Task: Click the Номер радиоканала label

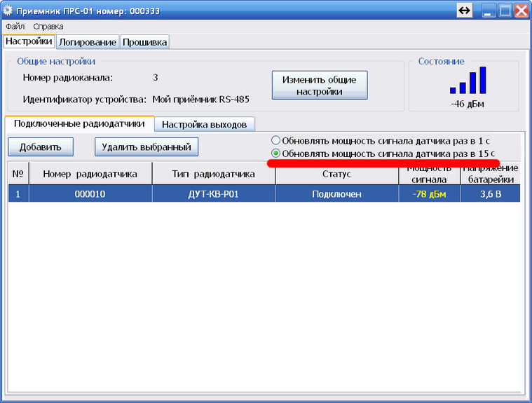Action: coord(68,78)
